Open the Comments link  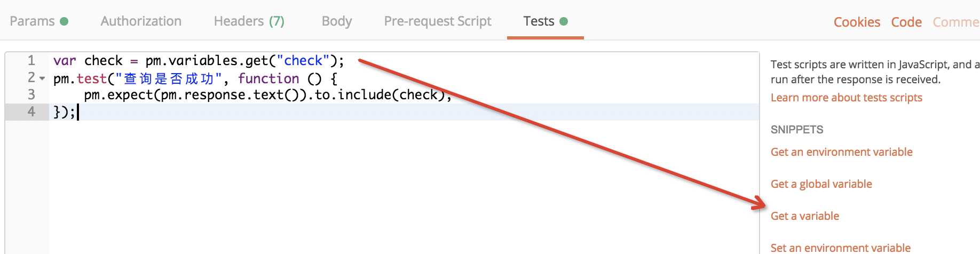pos(956,22)
